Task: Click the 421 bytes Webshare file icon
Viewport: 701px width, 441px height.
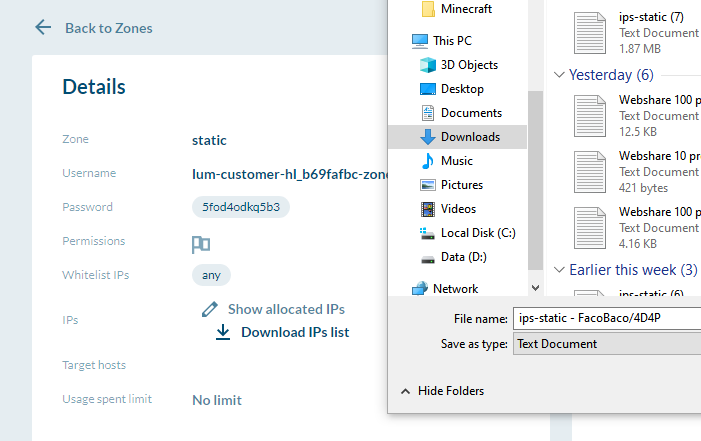Action: (590, 172)
